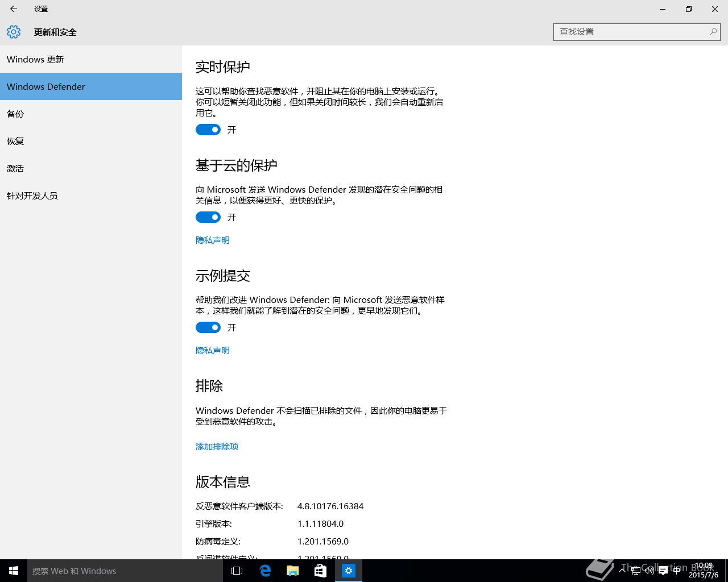Open Task View on the taskbar
The image size is (728, 582).
pyautogui.click(x=237, y=571)
